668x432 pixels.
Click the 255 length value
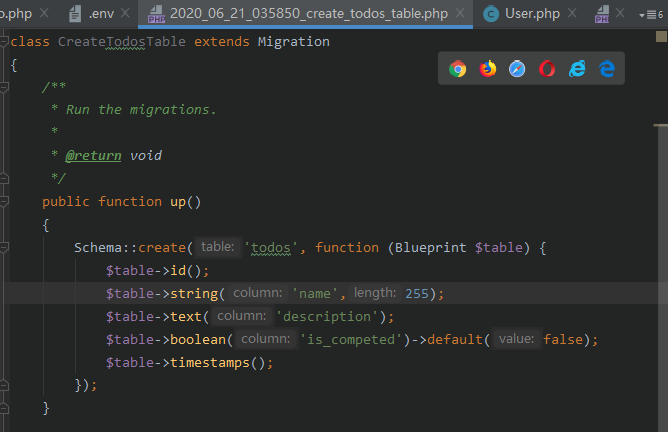417,293
